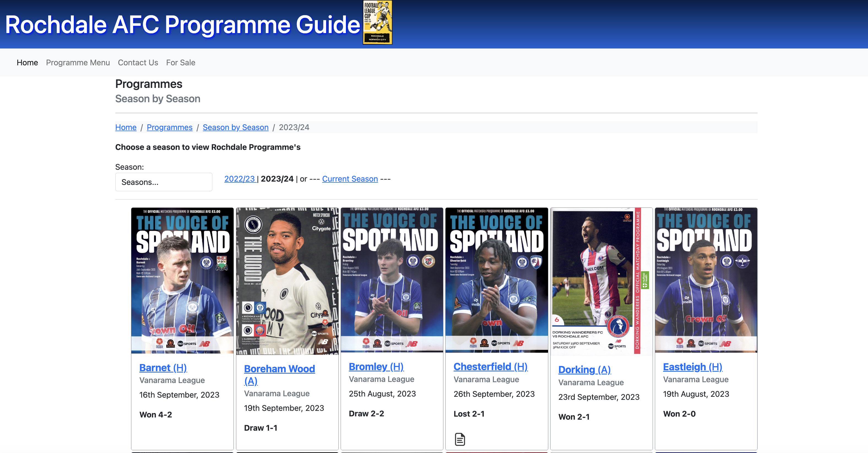
Task: Click the Dorking Wanderers programme cover image
Action: (x=601, y=281)
